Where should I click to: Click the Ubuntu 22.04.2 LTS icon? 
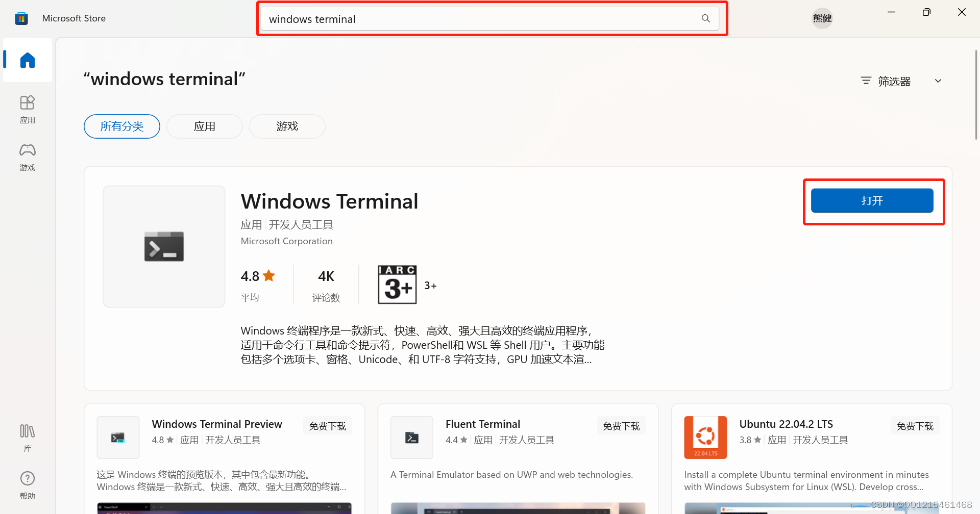click(705, 438)
